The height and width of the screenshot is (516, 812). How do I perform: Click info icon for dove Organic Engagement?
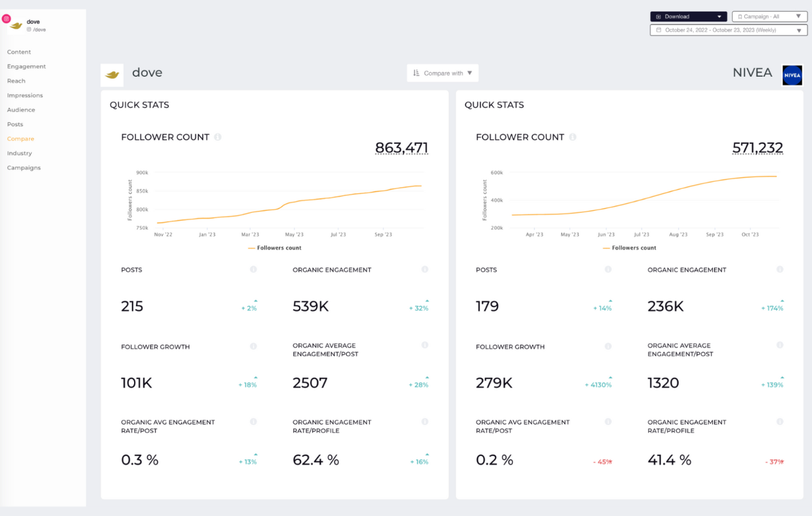click(x=425, y=269)
